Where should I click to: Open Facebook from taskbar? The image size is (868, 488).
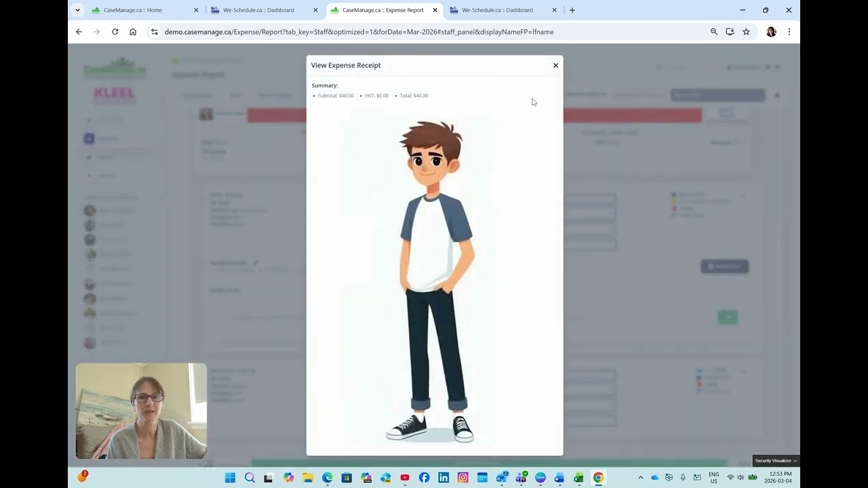pyautogui.click(x=424, y=478)
